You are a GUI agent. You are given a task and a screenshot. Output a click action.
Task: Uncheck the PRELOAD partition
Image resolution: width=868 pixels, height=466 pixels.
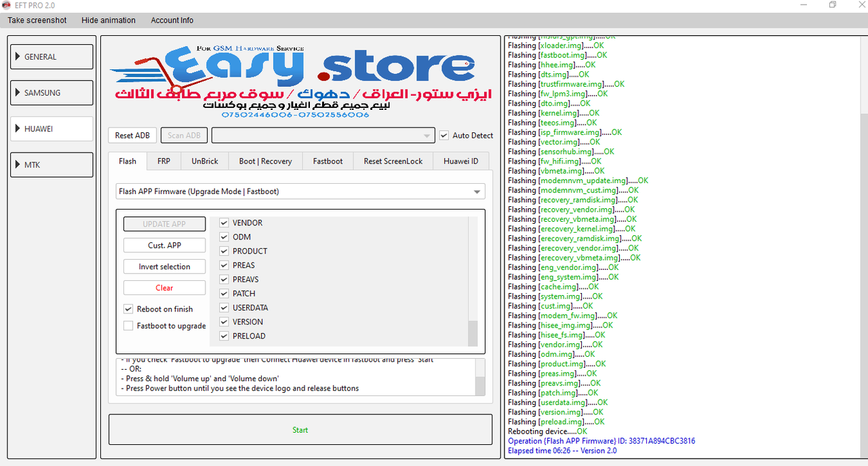tap(224, 336)
